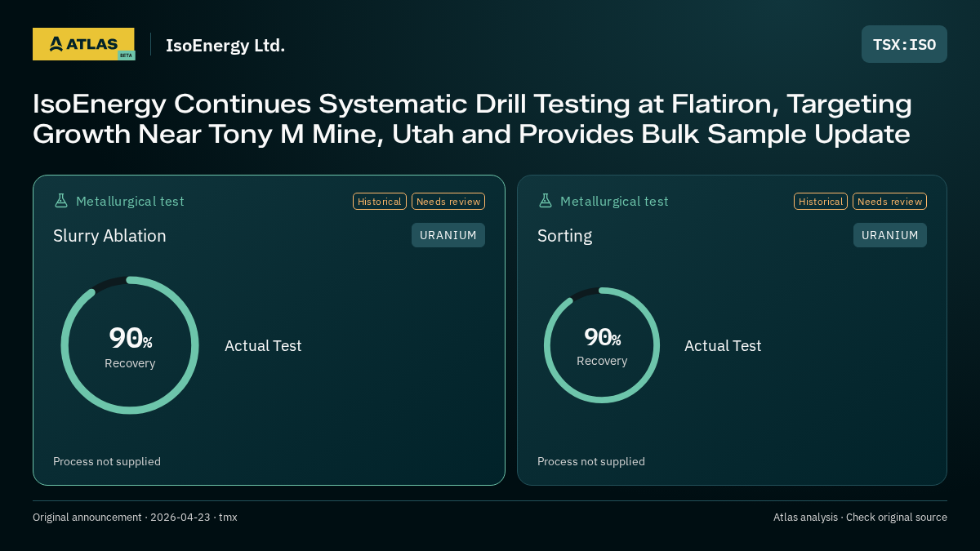Click Historical tag on Slurry Ablation card
980x551 pixels.
pyautogui.click(x=380, y=201)
